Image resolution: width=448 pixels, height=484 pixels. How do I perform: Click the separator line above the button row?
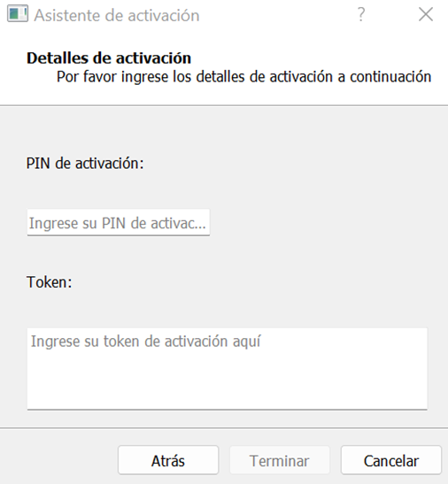point(224,428)
